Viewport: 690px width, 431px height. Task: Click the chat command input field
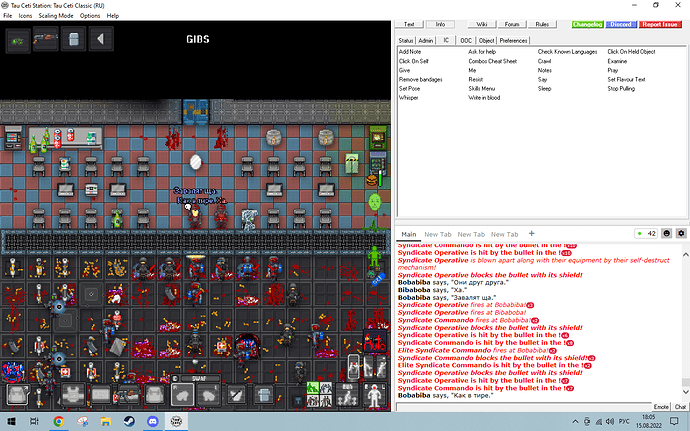point(523,406)
